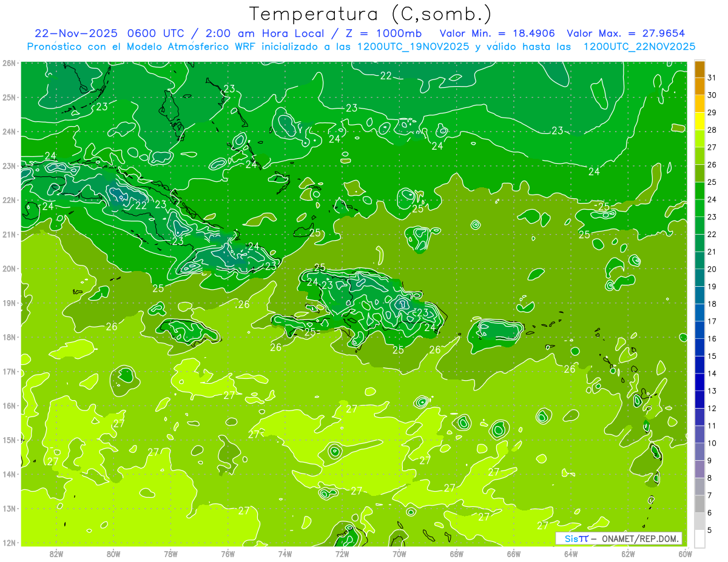
Task: Select '1200UTC_22NOV2025' valid-until time text
Action: click(639, 47)
